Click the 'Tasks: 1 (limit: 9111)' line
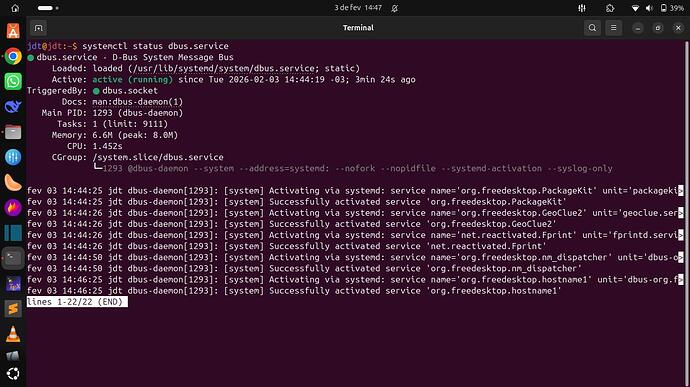The height and width of the screenshot is (387, 690). [x=112, y=124]
